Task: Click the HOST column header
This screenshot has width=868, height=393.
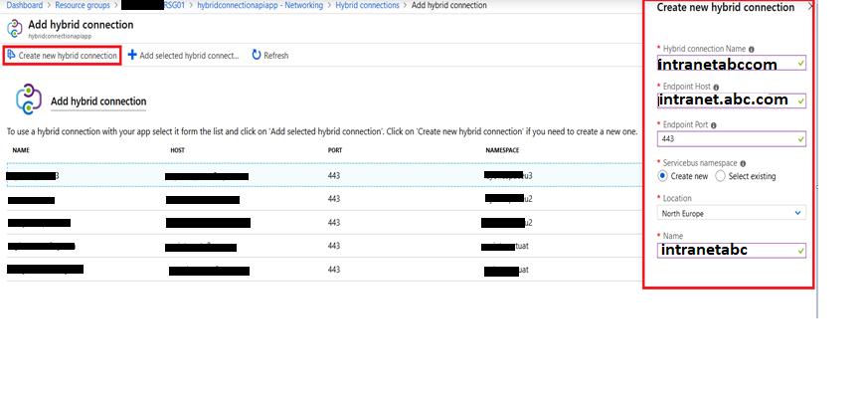Action: tap(177, 150)
